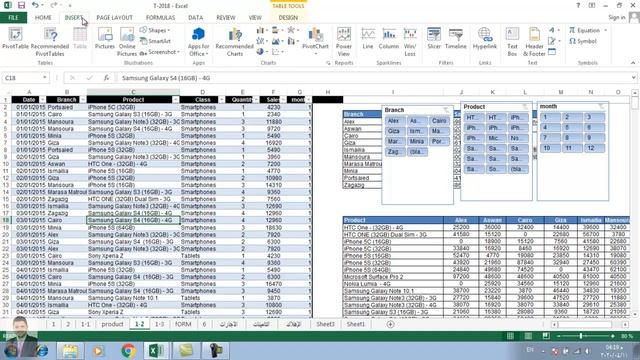Screen dimensions: 640x360
Task: Open Recommended Charts dialog
Action: [235, 42]
